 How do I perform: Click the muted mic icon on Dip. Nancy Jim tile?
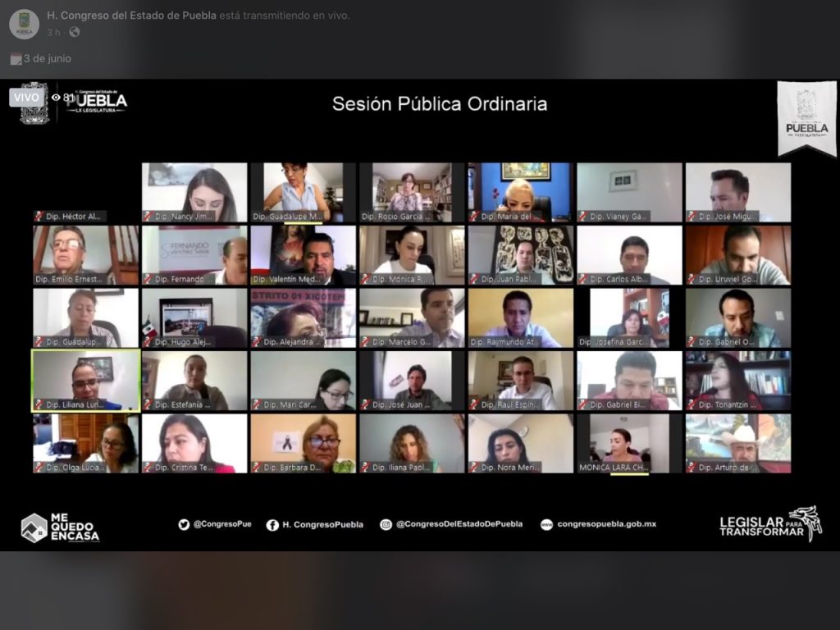pos(148,217)
